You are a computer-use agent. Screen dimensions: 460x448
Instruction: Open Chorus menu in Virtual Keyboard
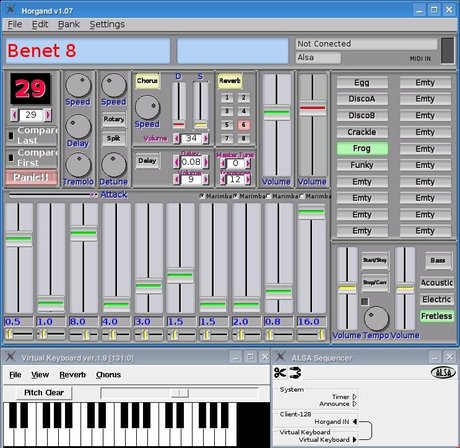coord(108,375)
